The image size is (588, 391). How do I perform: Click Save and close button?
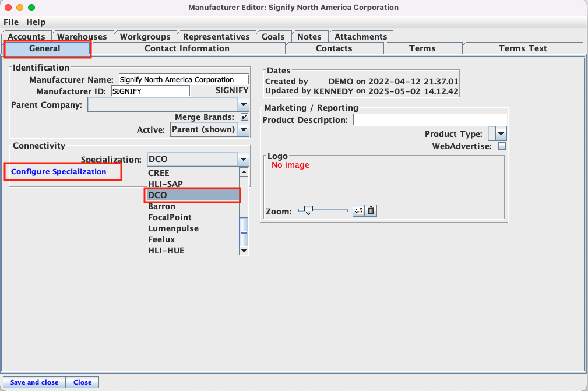(x=34, y=382)
